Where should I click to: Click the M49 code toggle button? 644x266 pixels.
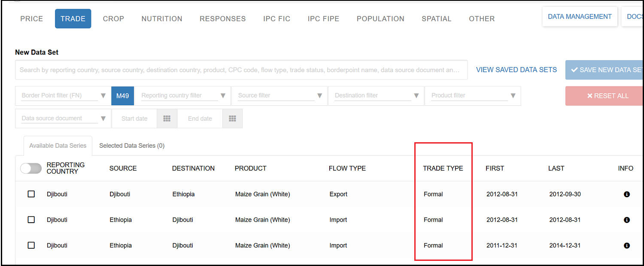pos(122,96)
